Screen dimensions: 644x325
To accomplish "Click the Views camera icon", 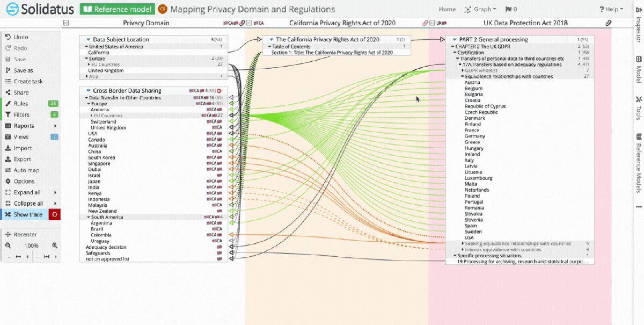I will click(x=8, y=137).
